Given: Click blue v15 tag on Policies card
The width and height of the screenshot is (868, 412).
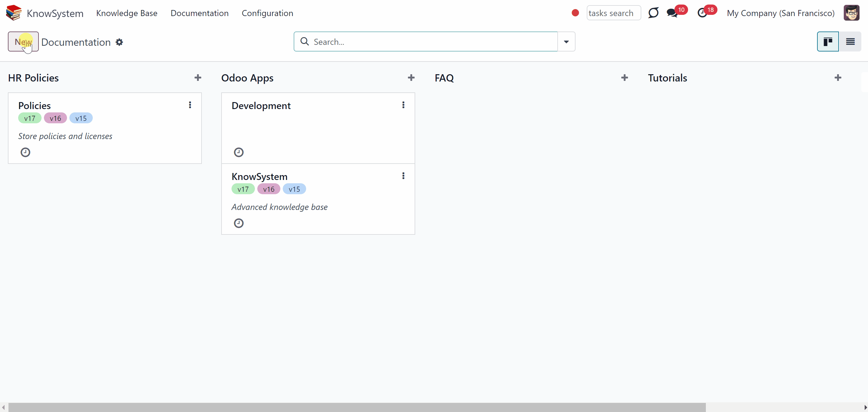Looking at the screenshot, I should click(x=81, y=118).
